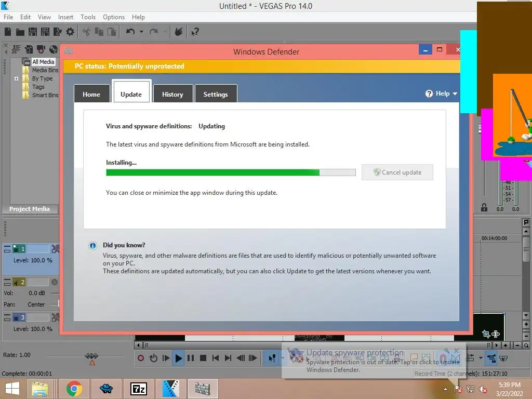Click the Copy icon in VEGAS toolbar
The width and height of the screenshot is (532, 399).
coord(99,32)
